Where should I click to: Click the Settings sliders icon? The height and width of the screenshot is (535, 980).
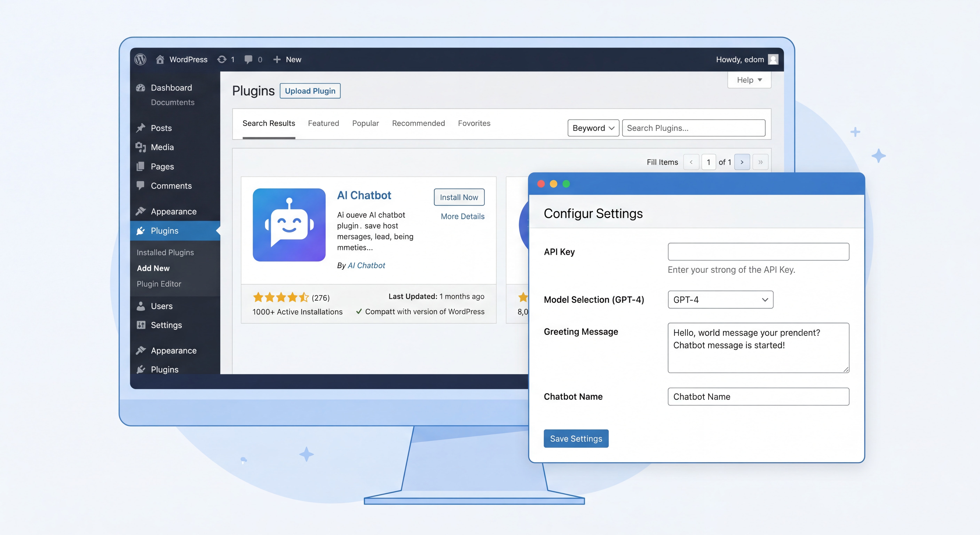click(x=141, y=325)
